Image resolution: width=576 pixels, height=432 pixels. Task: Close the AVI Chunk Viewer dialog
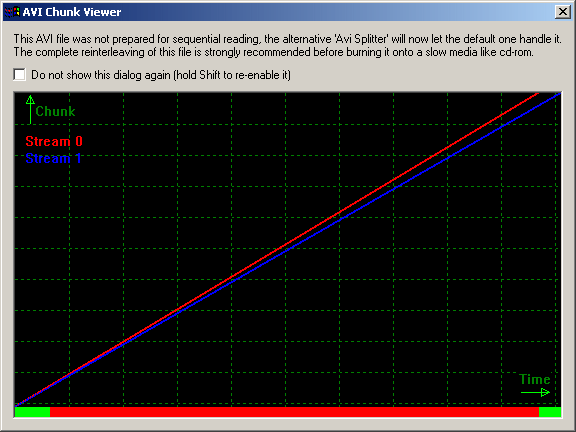[562, 12]
